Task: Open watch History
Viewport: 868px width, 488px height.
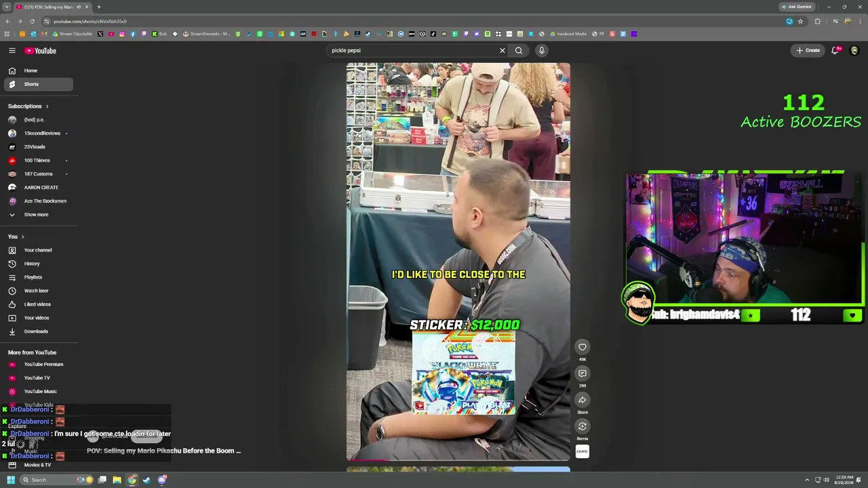Action: tap(37, 264)
